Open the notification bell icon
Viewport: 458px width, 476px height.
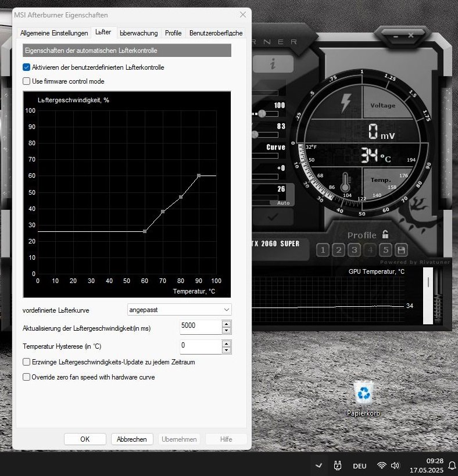[452, 466]
